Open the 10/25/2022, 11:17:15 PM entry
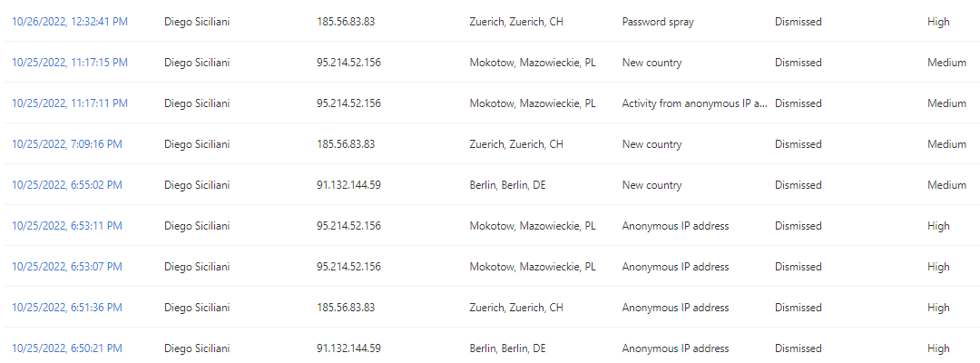The height and width of the screenshot is (363, 980). (x=69, y=63)
